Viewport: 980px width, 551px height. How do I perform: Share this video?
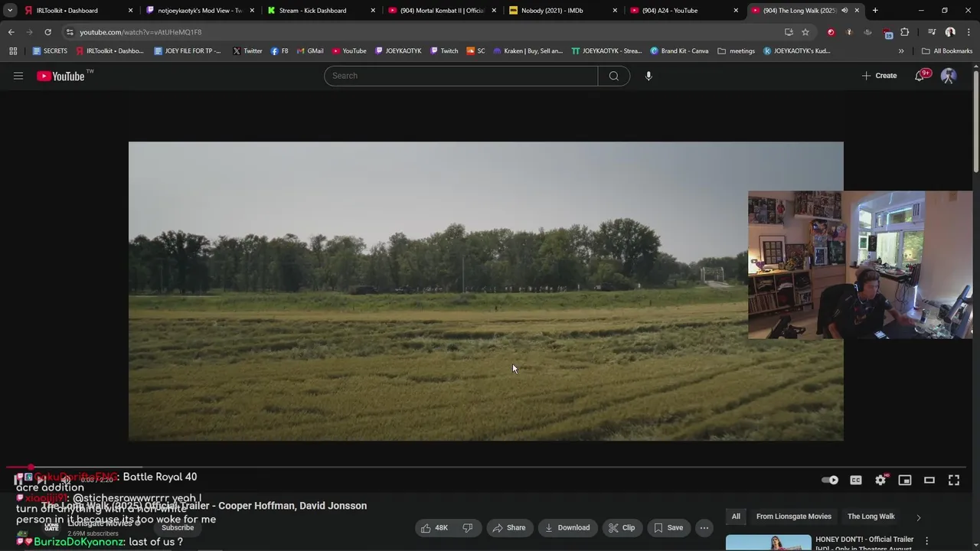(x=509, y=527)
